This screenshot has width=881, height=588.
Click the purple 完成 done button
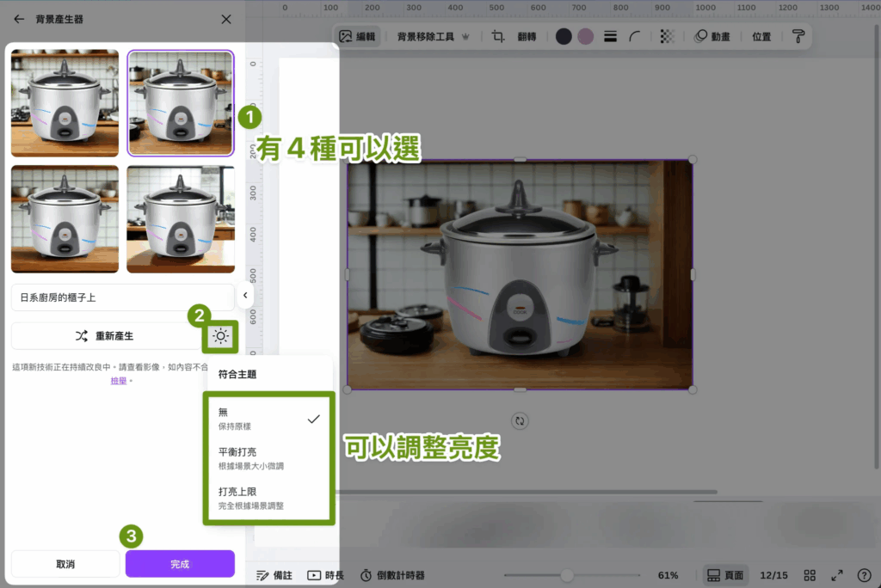(180, 564)
